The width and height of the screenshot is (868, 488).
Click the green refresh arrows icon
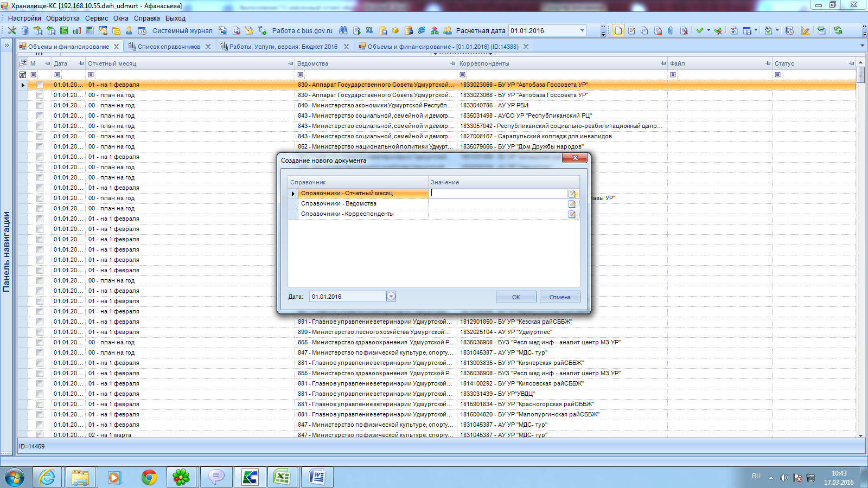tap(838, 31)
